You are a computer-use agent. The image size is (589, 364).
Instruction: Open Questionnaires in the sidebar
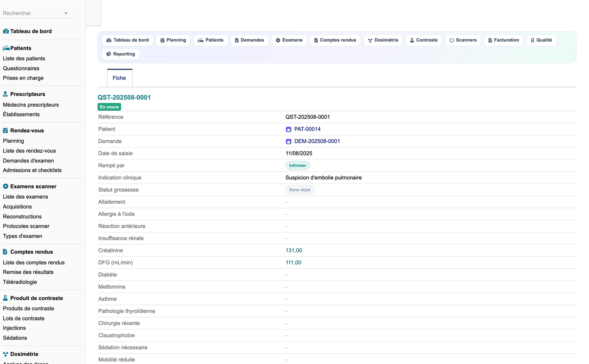pyautogui.click(x=21, y=68)
